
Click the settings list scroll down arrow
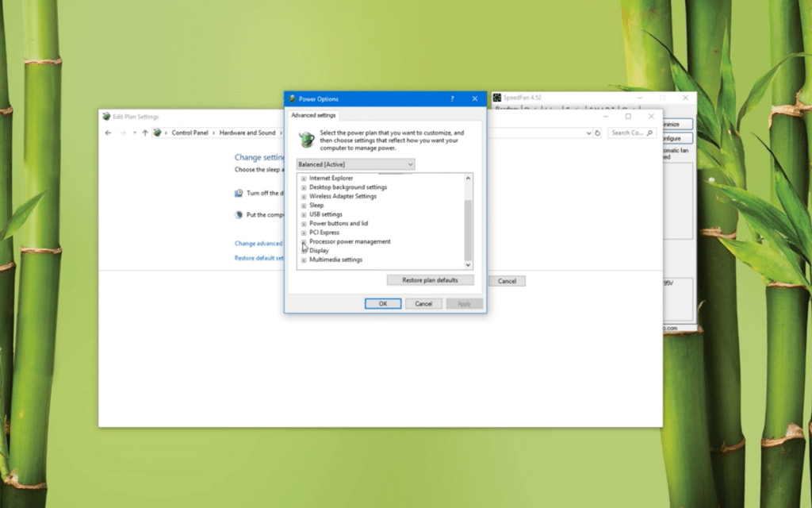468,265
